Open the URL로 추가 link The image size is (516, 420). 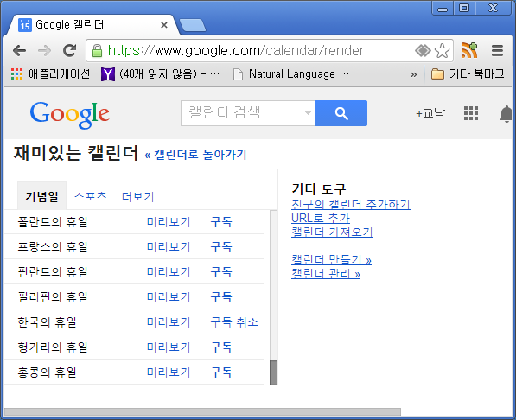[x=321, y=219]
